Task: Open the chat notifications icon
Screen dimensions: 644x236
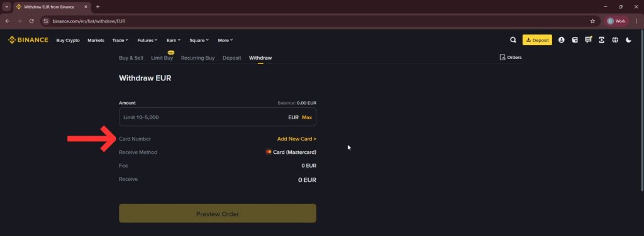Action: click(588, 40)
